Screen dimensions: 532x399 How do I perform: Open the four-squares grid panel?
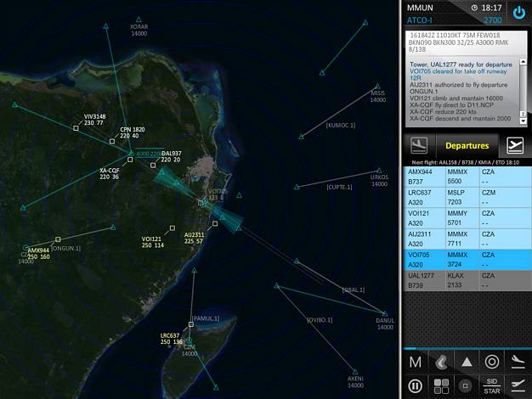(x=440, y=385)
